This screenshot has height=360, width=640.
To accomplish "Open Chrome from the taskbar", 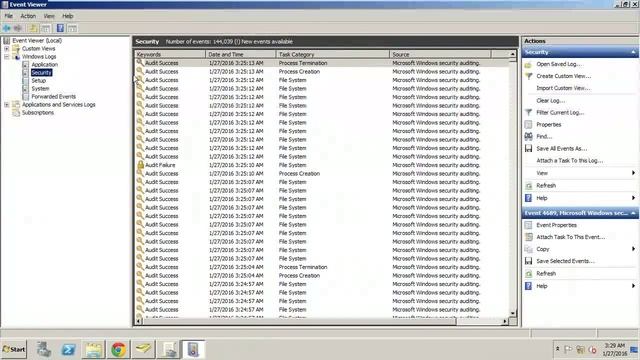I will click(118, 349).
